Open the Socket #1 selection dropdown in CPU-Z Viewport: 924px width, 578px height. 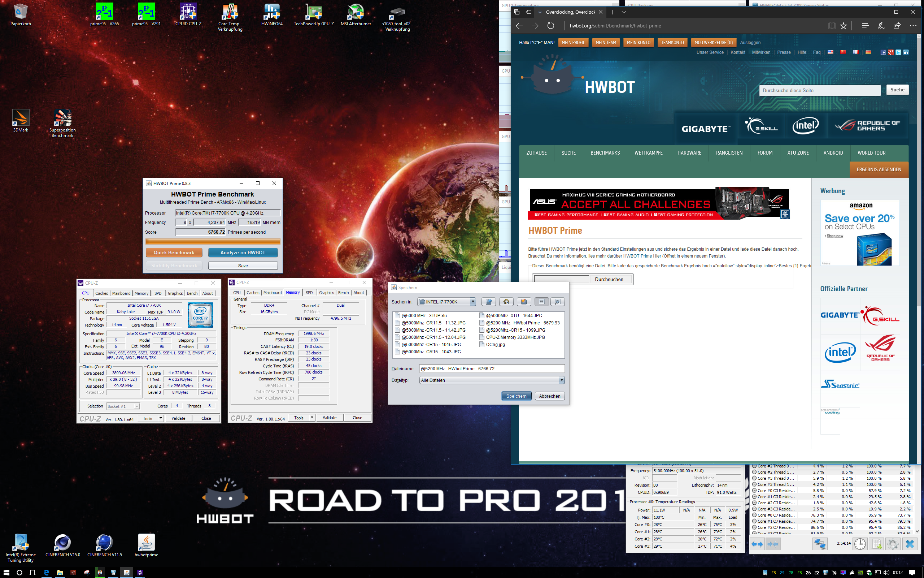123,406
